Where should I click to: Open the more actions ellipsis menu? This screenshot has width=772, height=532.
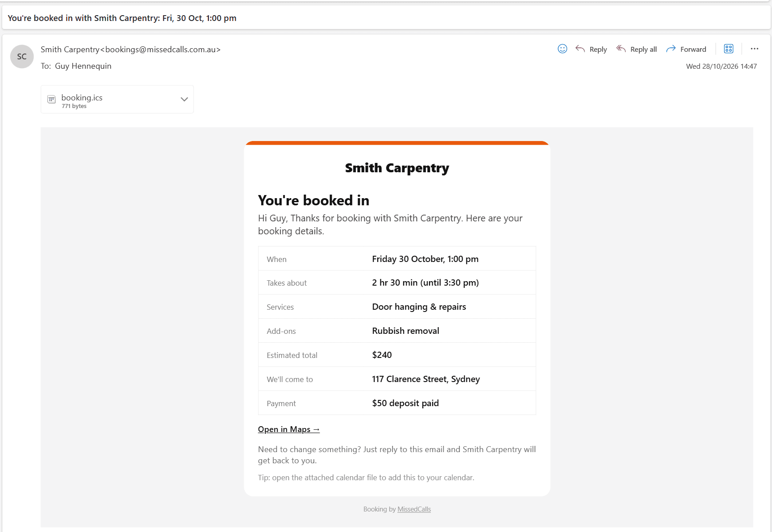tap(755, 49)
